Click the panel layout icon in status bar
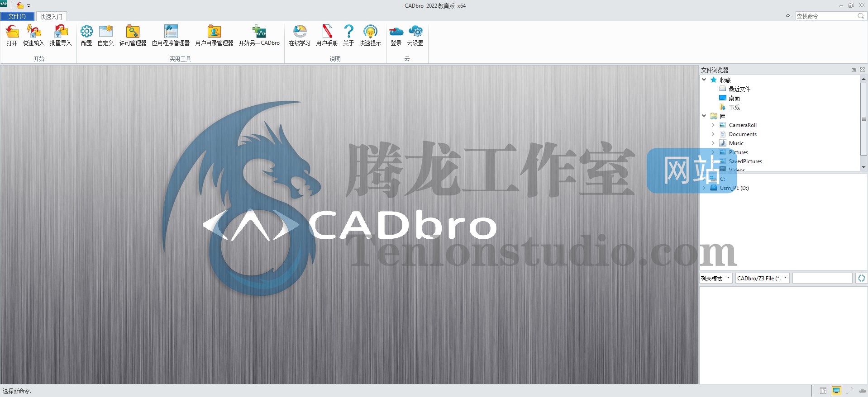Screen dimensions: 868x397 pyautogui.click(x=823, y=391)
